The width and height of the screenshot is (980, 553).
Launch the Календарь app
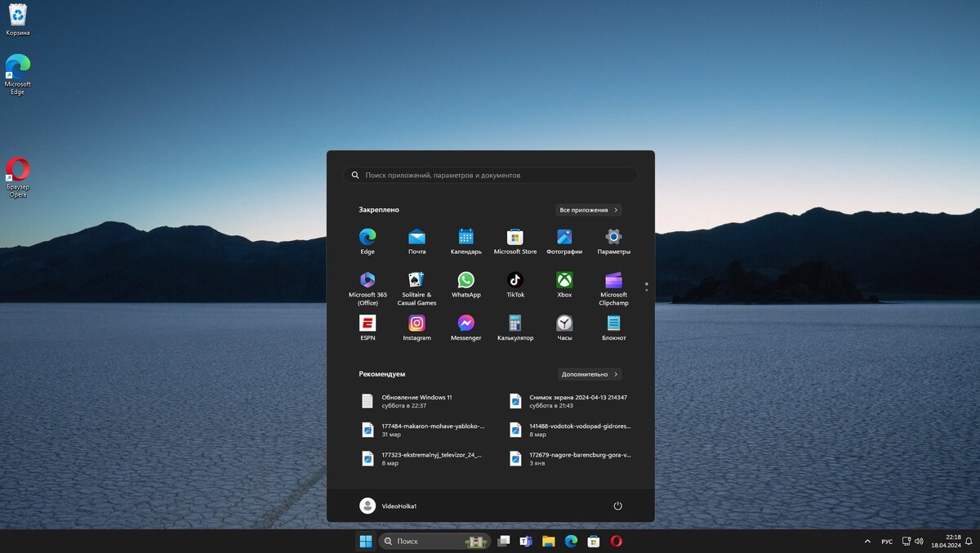coord(466,242)
